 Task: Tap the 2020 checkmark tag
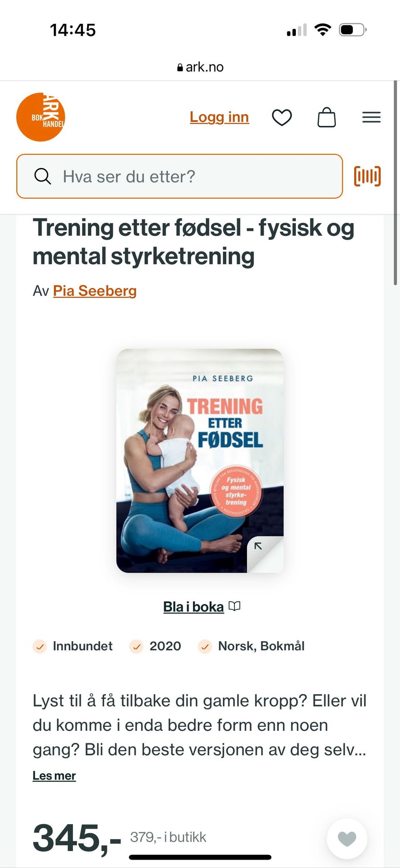click(x=155, y=646)
